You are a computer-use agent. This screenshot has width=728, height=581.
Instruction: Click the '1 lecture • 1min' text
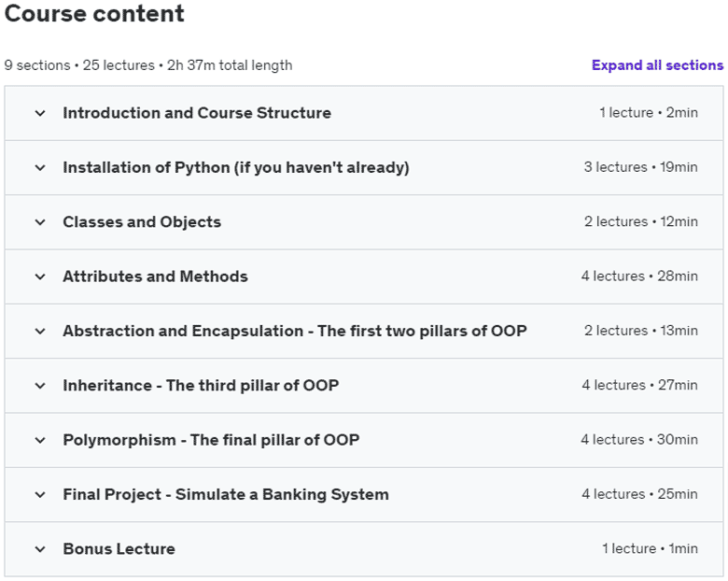[650, 548]
